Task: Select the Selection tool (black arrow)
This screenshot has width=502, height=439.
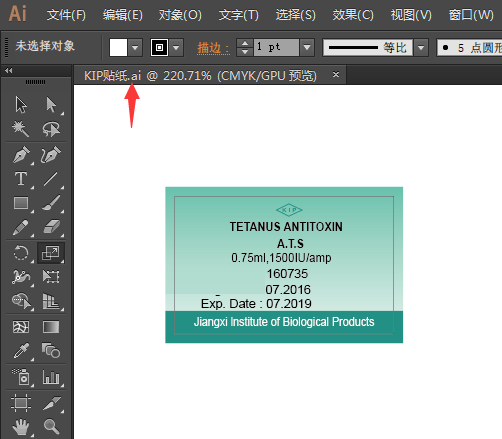Action: coord(21,105)
